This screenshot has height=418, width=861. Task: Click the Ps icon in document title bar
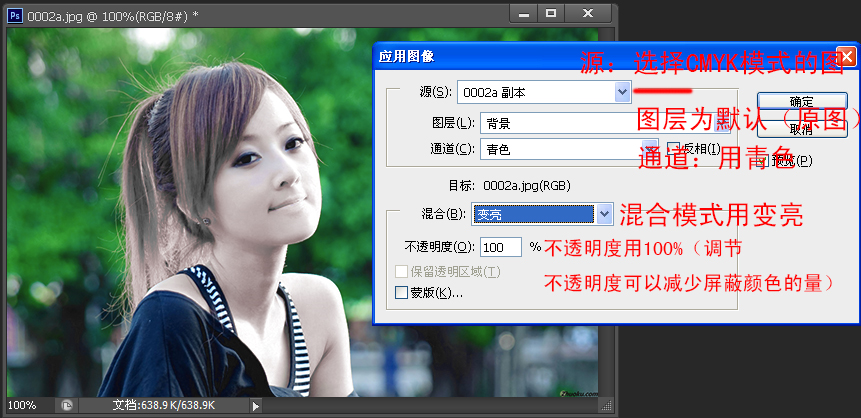(x=15, y=15)
